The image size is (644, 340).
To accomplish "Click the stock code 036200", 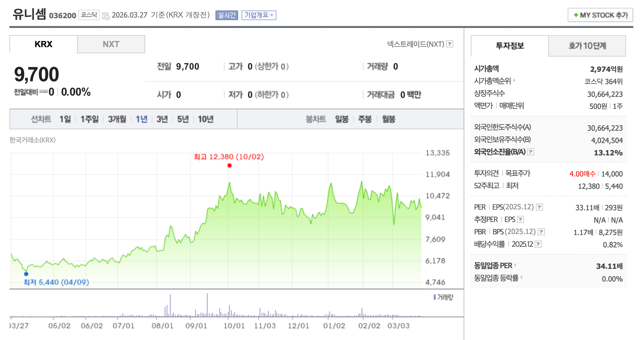I will (62, 16).
